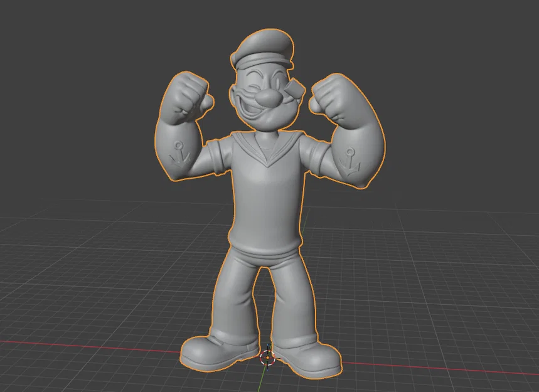Click the pipe in the character's mouth
Image resolution: width=539 pixels, height=392 pixels.
[x=294, y=88]
